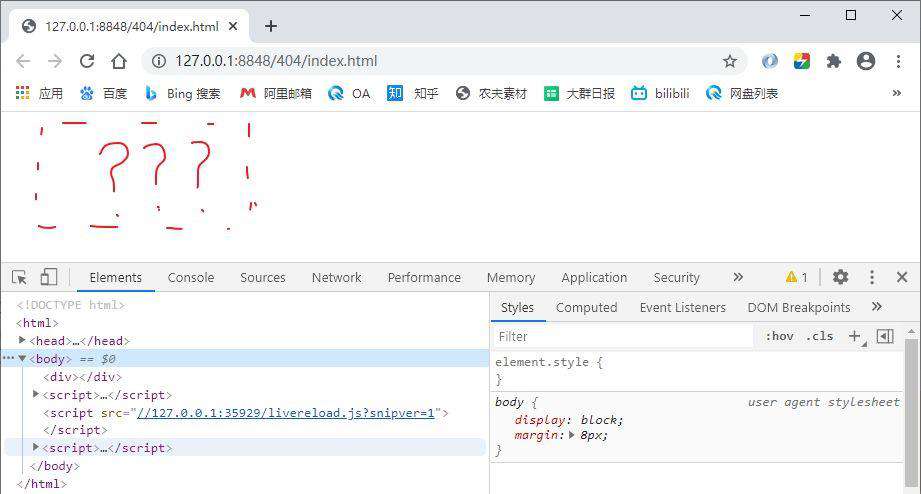Add new style rule plus icon
The width and height of the screenshot is (921, 494).
855,336
